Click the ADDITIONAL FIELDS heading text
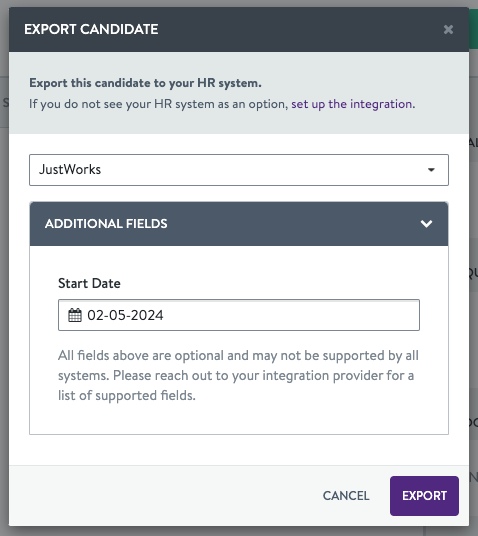 pyautogui.click(x=106, y=224)
